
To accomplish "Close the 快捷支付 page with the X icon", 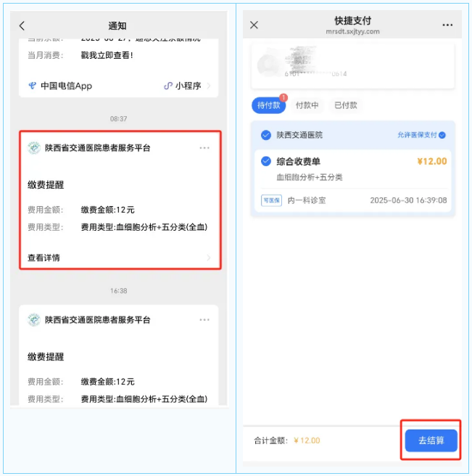I will (x=254, y=25).
